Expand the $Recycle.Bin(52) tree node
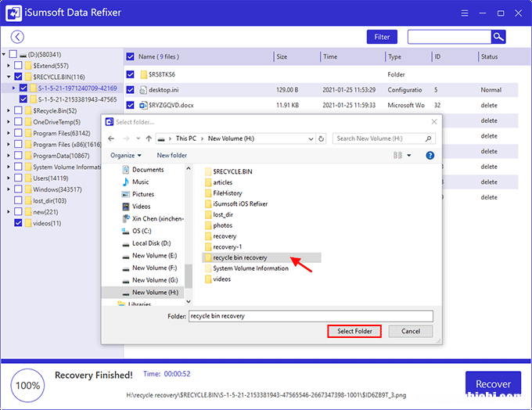The width and height of the screenshot is (532, 410). 9,110
